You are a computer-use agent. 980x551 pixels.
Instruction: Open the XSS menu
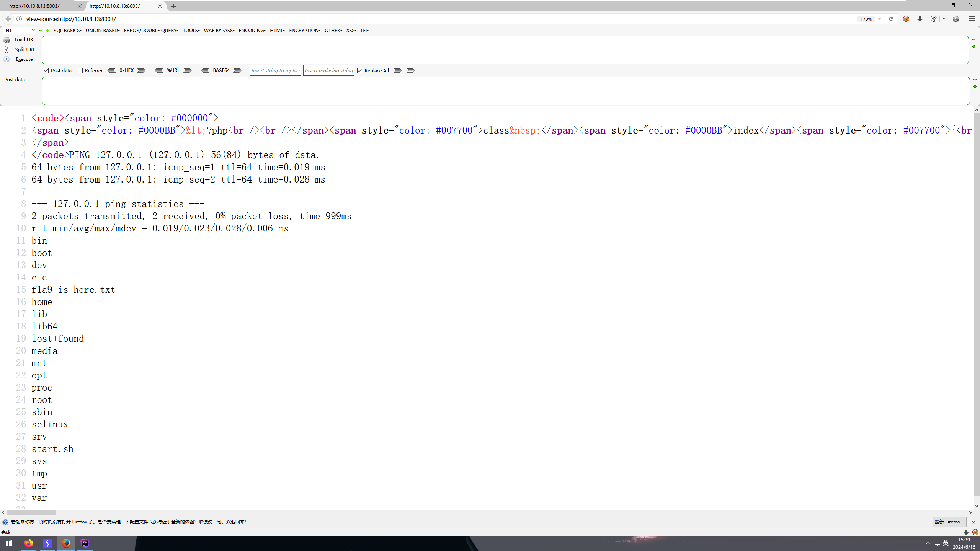pyautogui.click(x=351, y=31)
